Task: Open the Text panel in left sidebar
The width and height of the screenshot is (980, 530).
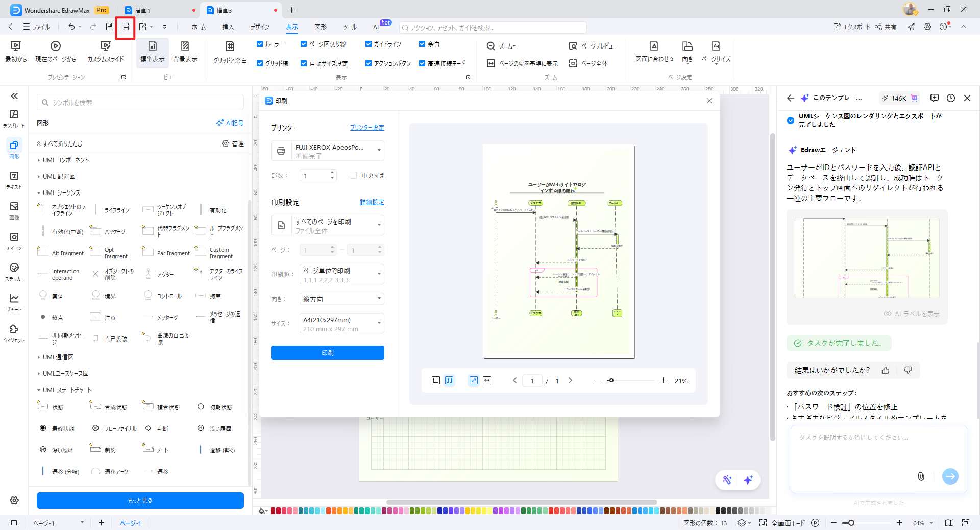Action: click(x=14, y=180)
